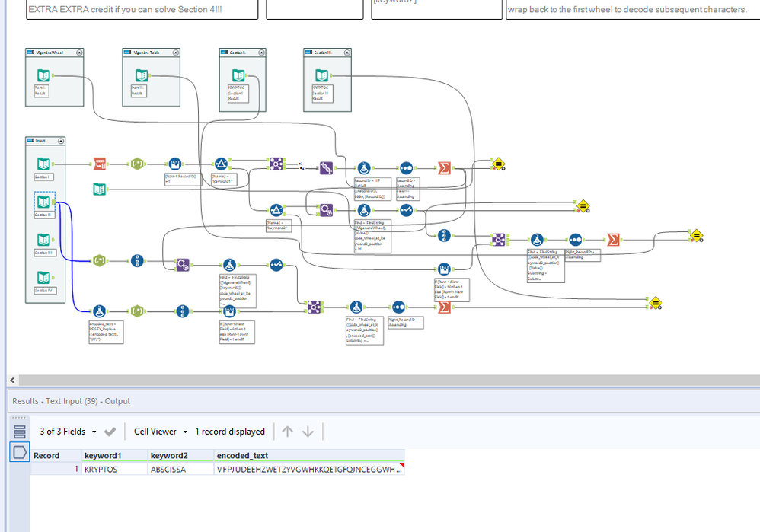Open the '3 of 3 Fields' dropdown
Viewport: 760px width, 532px height.
coord(68,432)
